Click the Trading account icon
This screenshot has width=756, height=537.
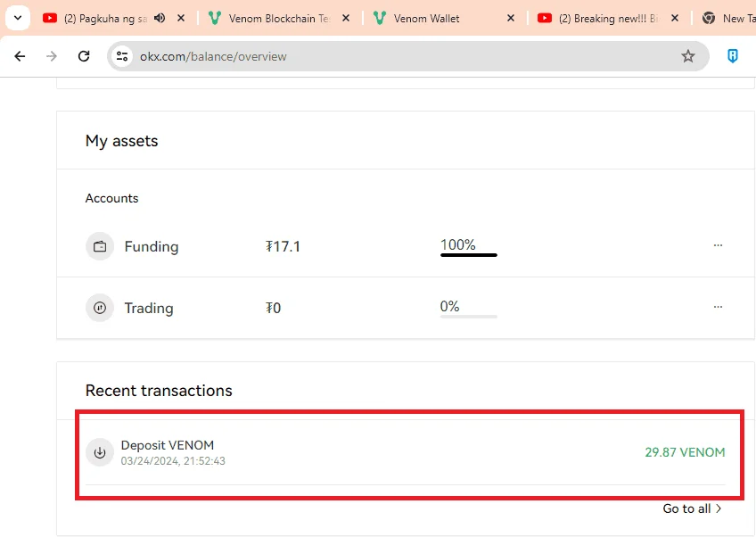[100, 308]
